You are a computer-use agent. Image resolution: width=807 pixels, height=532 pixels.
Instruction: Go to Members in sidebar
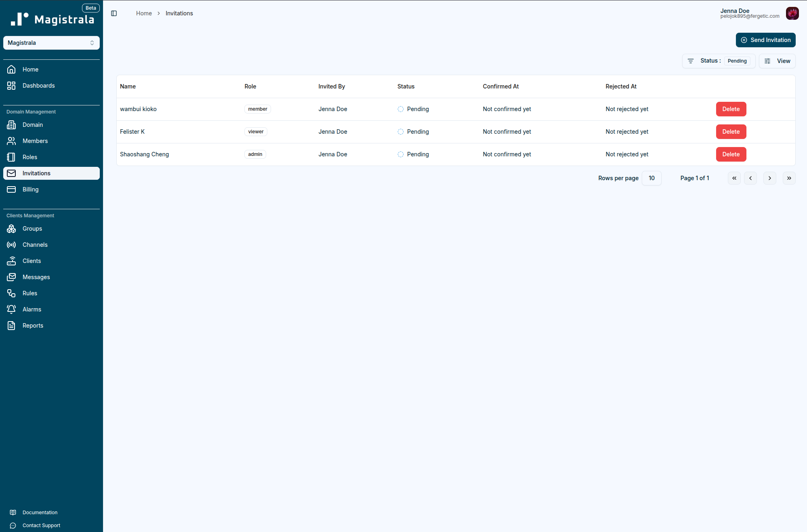35,141
